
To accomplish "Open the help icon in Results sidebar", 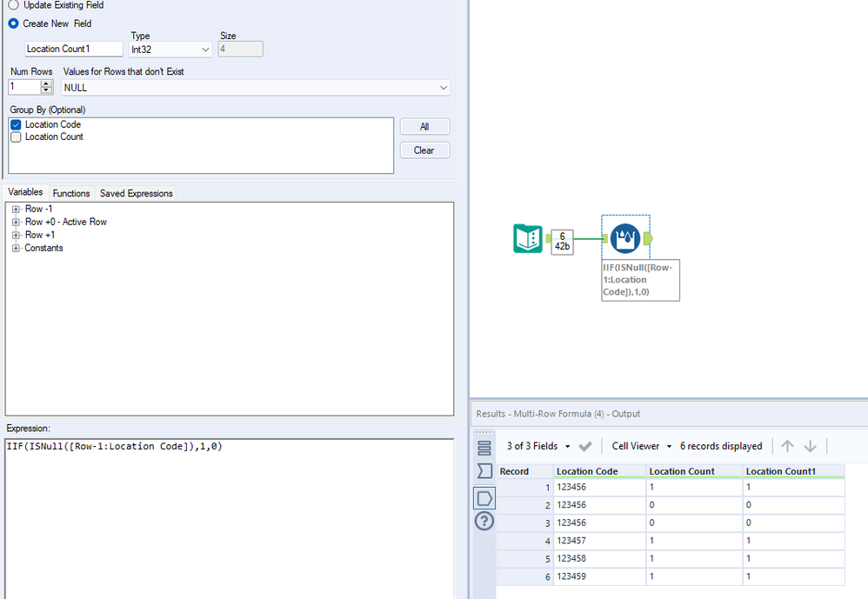I will 484,522.
